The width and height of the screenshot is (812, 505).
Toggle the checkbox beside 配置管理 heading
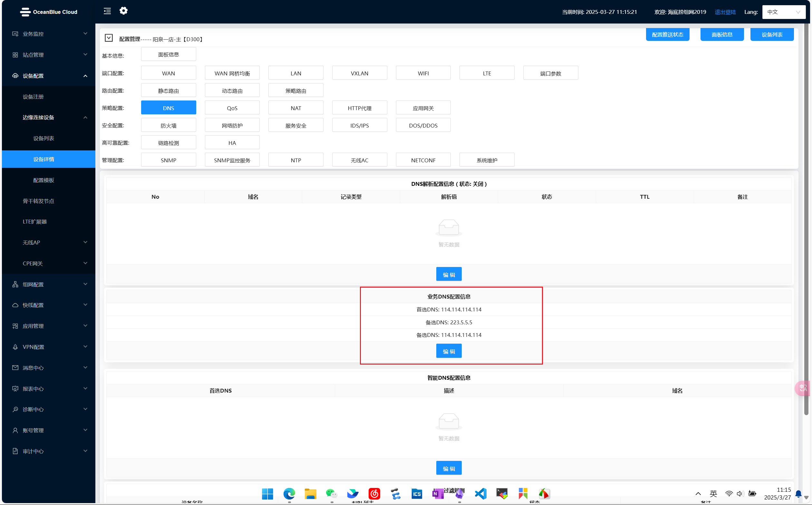(109, 38)
